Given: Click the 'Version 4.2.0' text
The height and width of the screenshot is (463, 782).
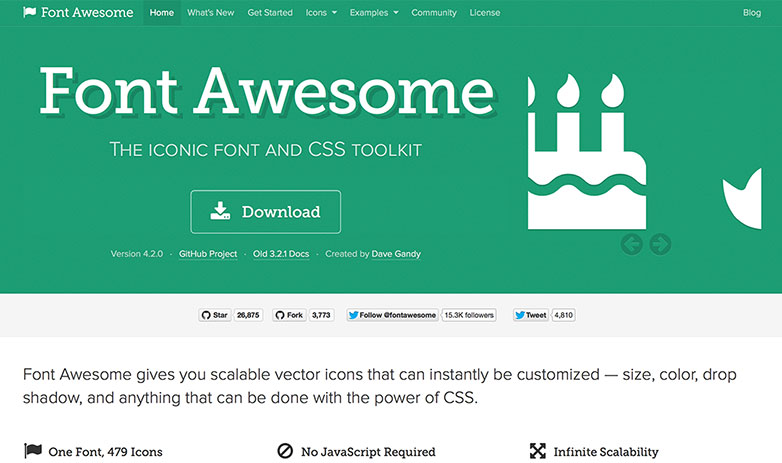Looking at the screenshot, I should (x=137, y=253).
